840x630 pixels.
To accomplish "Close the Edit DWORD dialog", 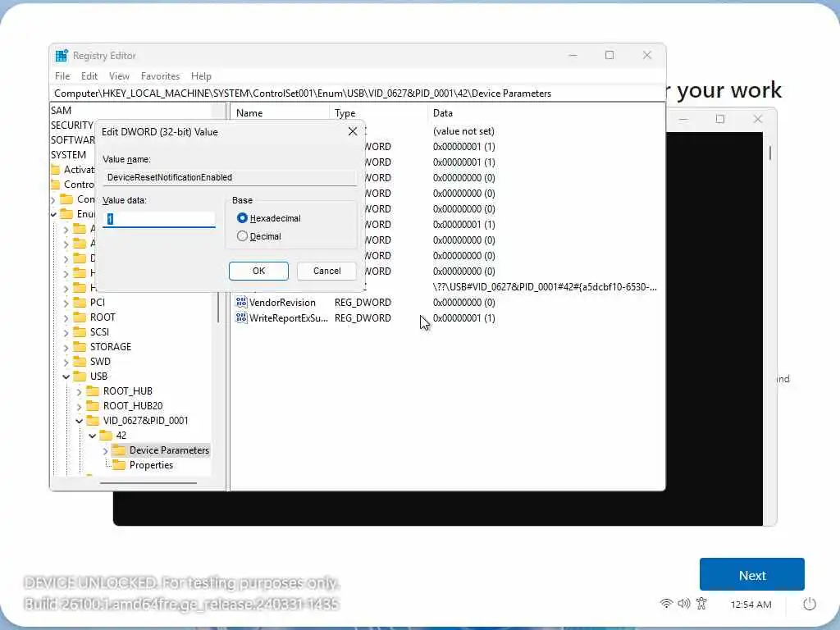I will (353, 132).
